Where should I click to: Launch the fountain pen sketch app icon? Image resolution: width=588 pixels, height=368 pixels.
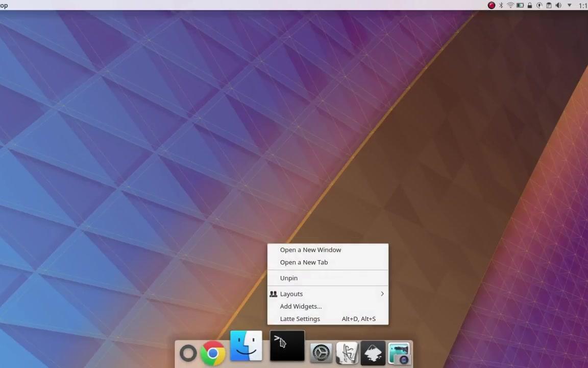coord(347,353)
